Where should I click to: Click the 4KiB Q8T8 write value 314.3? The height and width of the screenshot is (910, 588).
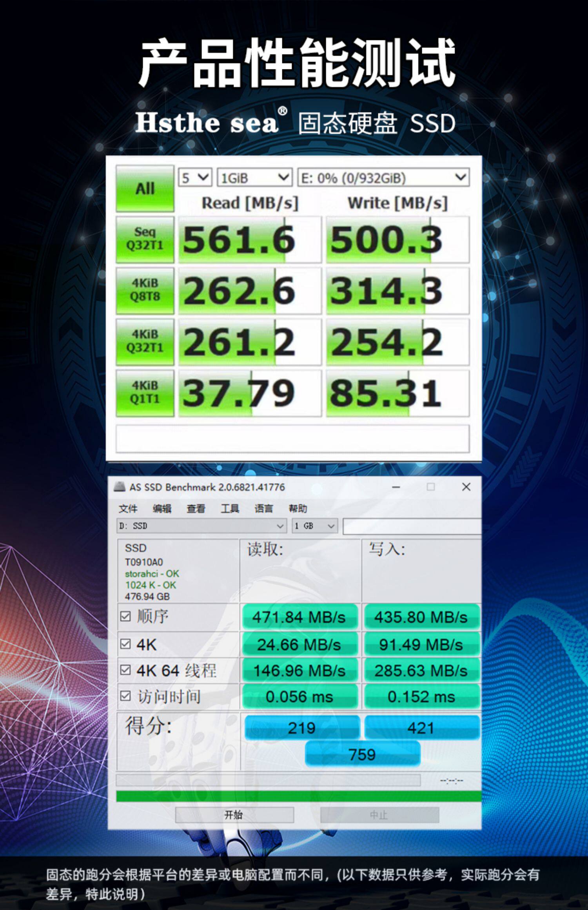[x=397, y=290]
